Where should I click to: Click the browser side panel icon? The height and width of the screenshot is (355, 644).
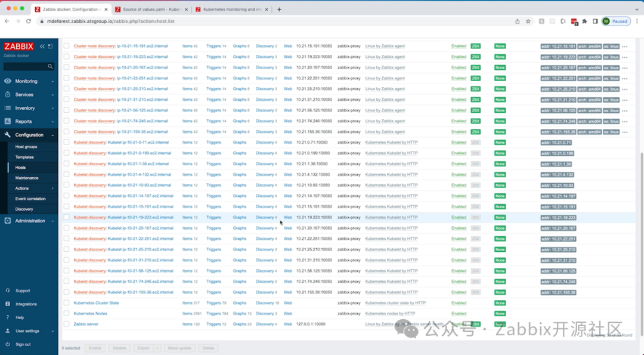[x=595, y=21]
